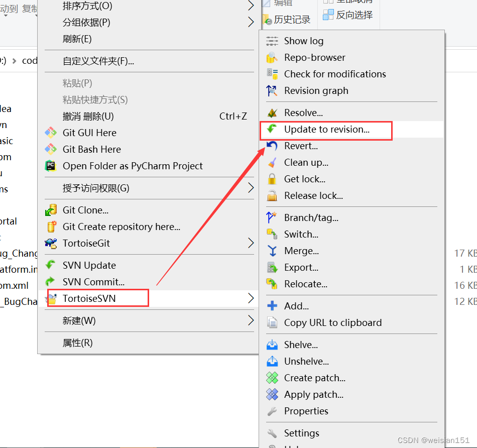Click the Merge icon

(272, 251)
